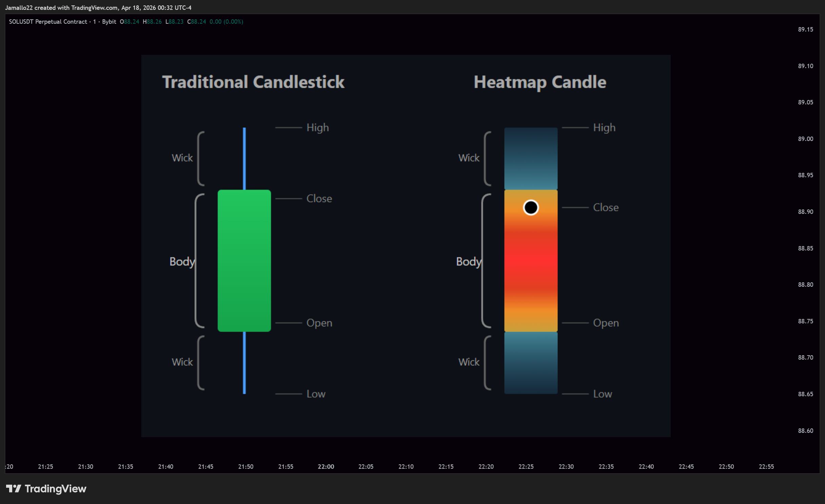Click the 'Heatmap Candle' heading
825x504 pixels.
point(540,82)
